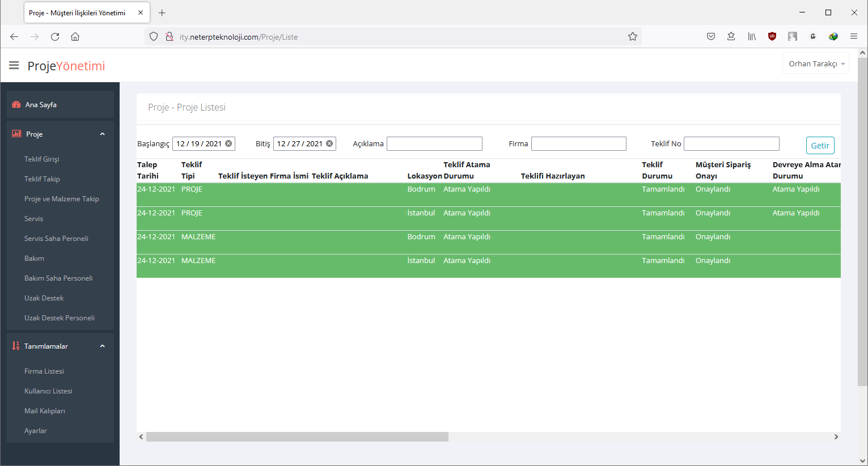Click the hamburger menu icon beside ProjeYönetimi
The height and width of the screenshot is (466, 868).
(14, 66)
